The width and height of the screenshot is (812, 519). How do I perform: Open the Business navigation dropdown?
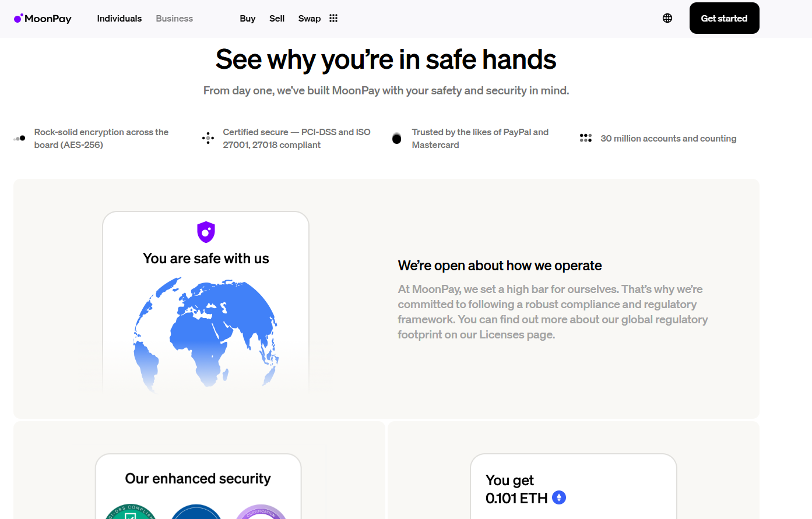[x=174, y=18]
